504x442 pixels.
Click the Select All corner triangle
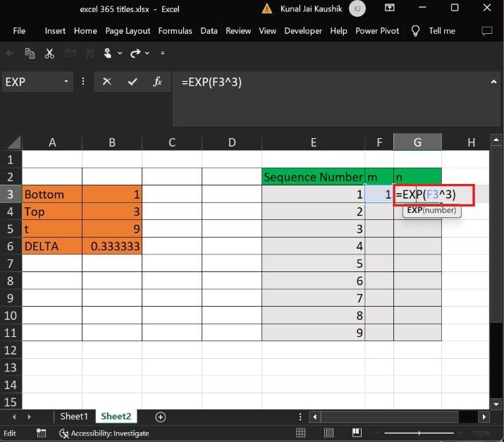pyautogui.click(x=14, y=142)
